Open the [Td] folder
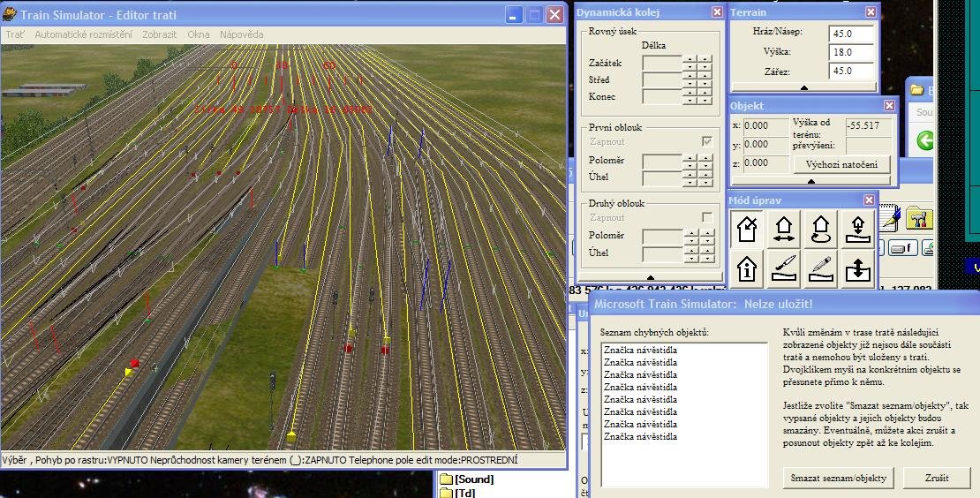The width and height of the screenshot is (980, 498). click(x=457, y=493)
